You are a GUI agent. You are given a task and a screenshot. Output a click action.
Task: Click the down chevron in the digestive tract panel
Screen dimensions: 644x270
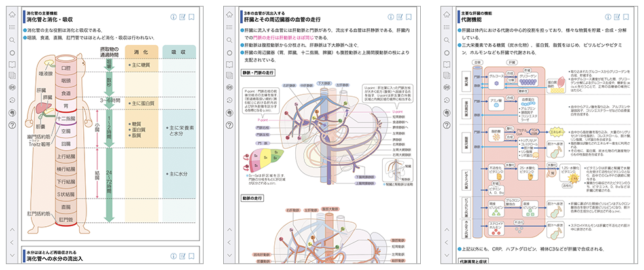12,255
